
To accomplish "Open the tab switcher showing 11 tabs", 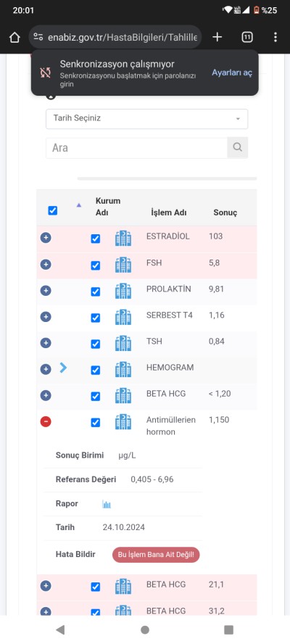I will [x=247, y=38].
